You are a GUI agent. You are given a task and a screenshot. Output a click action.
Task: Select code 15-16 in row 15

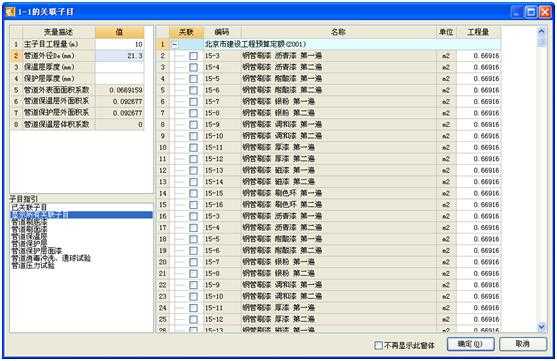pos(214,205)
